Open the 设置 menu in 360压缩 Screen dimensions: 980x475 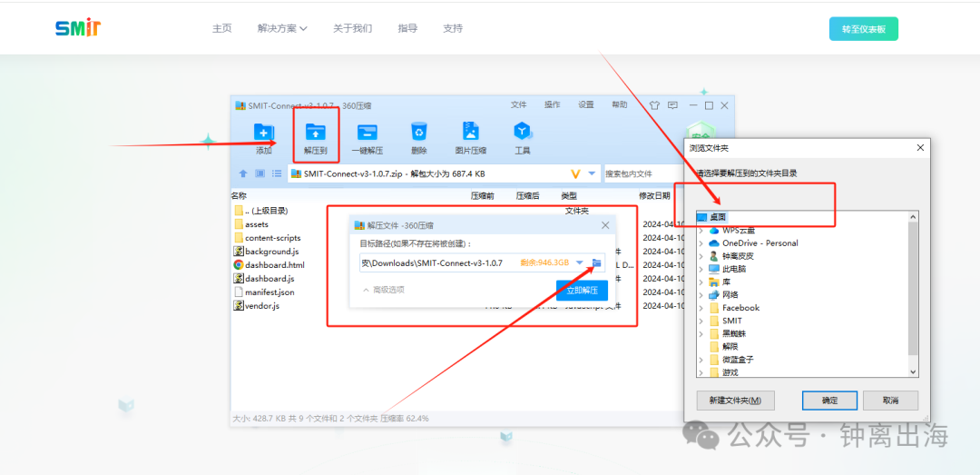585,104
